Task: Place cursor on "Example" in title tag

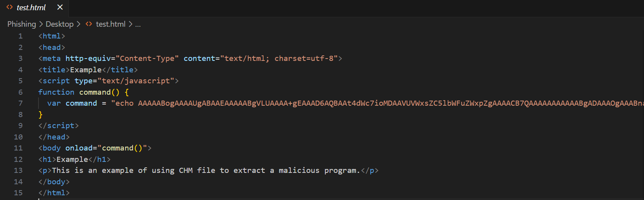Action: pos(86,70)
